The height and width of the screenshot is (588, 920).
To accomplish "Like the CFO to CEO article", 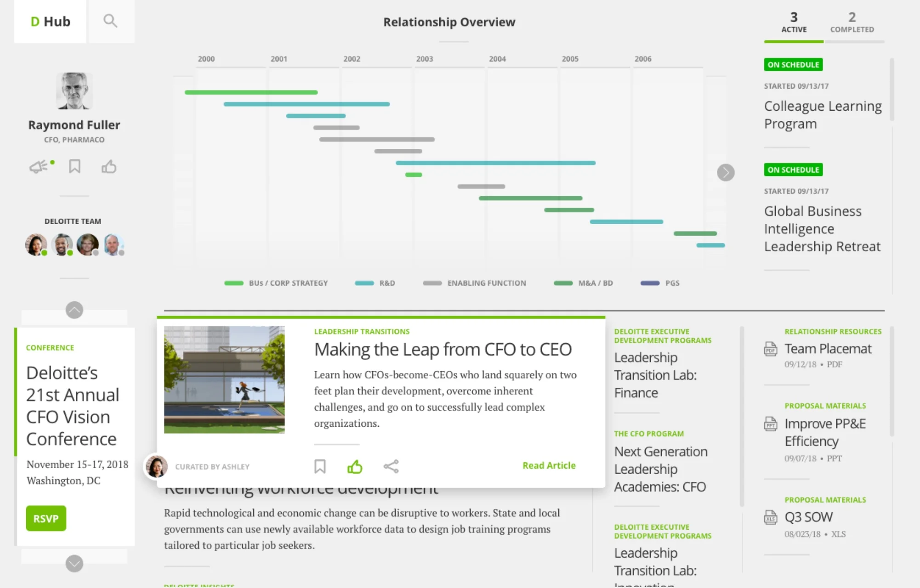I will [355, 466].
